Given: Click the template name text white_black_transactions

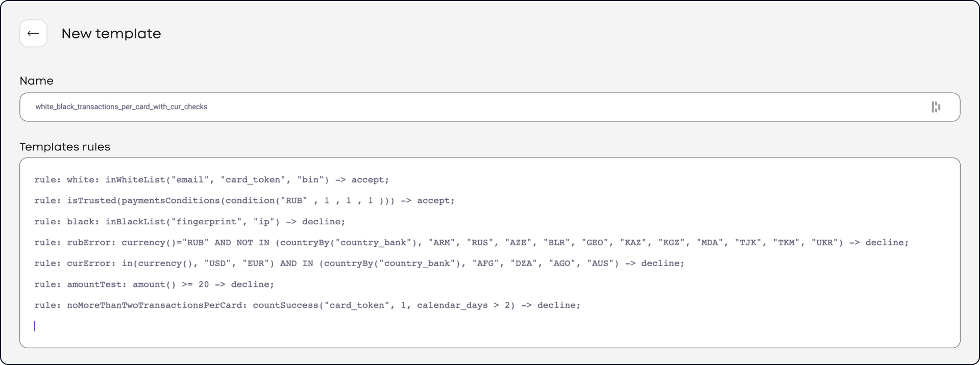Looking at the screenshot, I should point(121,107).
